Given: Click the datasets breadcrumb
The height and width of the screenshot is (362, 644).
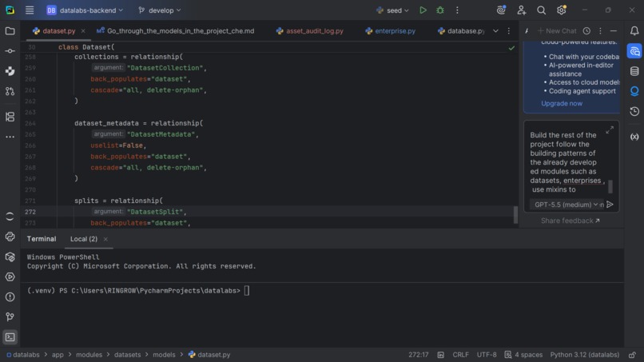Looking at the screenshot, I should point(127,355).
